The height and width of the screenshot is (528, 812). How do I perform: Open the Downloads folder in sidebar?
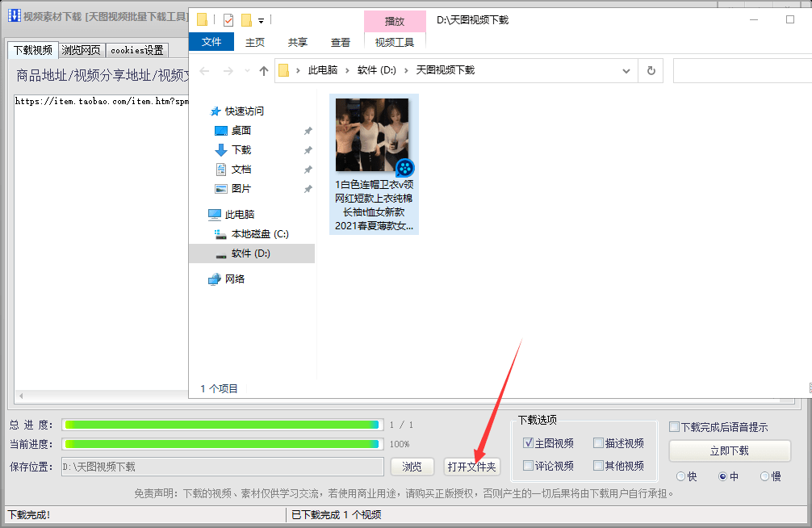pos(241,150)
